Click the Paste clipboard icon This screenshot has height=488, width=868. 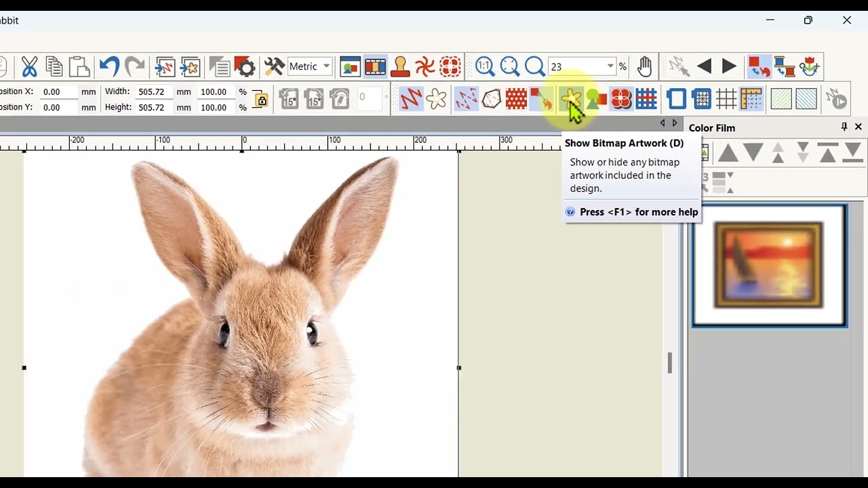pyautogui.click(x=79, y=66)
